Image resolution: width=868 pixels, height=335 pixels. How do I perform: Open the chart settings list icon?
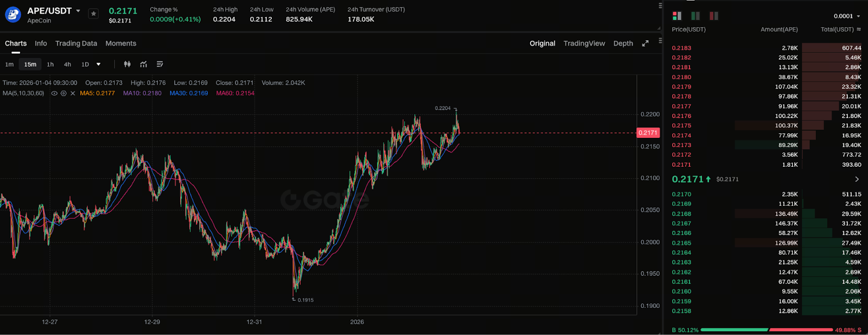159,64
